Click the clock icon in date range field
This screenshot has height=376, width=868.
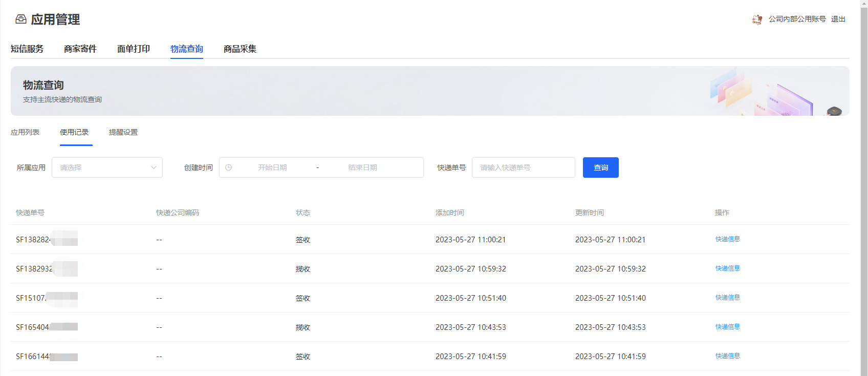(229, 168)
